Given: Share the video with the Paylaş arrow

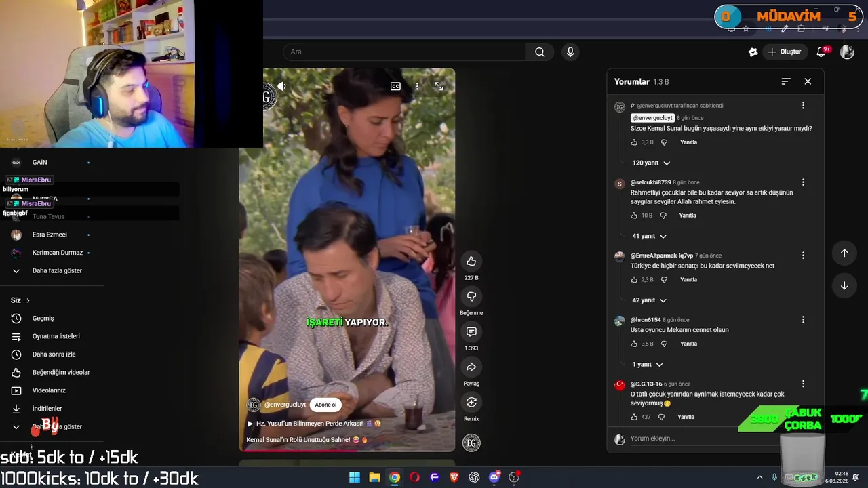Looking at the screenshot, I should point(471,367).
